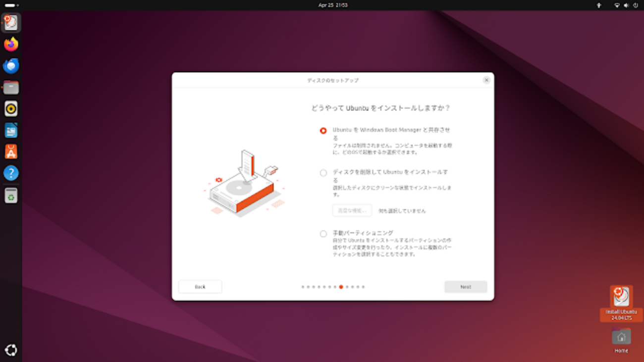Open Rhythmbox music player from the dock
The height and width of the screenshot is (362, 644).
(11, 108)
